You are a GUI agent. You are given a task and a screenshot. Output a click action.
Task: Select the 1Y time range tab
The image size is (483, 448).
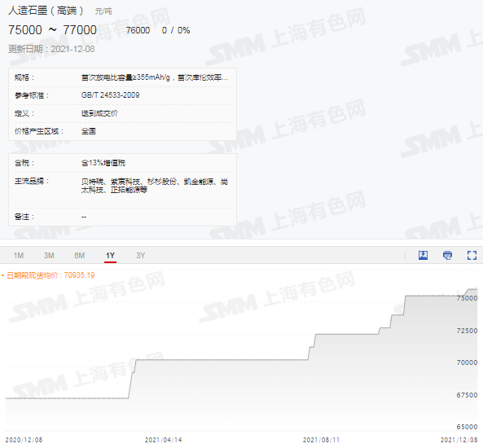tap(110, 256)
